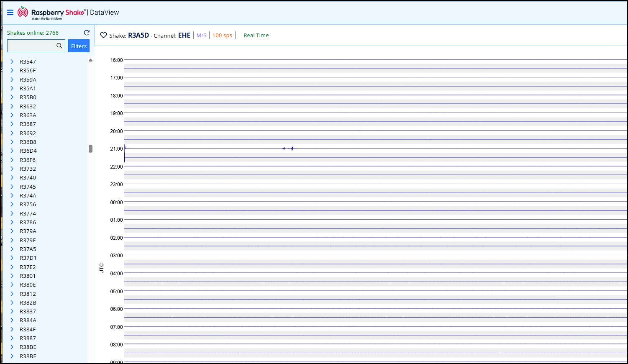This screenshot has width=628, height=364.
Task: Choose station R3812
Action: pos(28,294)
